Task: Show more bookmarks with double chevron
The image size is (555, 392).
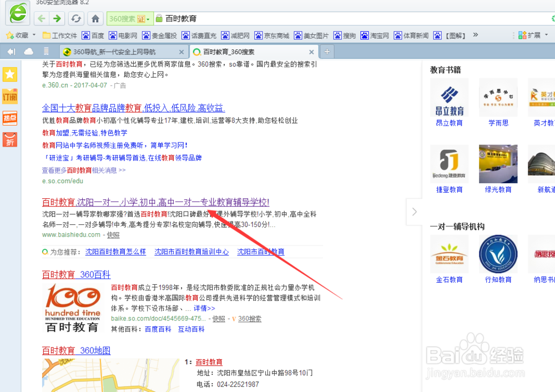Action: pyautogui.click(x=476, y=35)
